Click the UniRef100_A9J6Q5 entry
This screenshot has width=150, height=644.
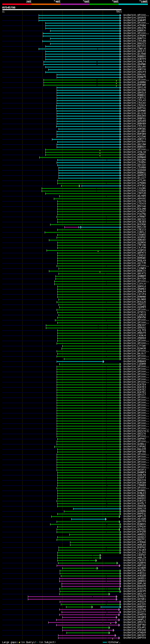point(135,519)
